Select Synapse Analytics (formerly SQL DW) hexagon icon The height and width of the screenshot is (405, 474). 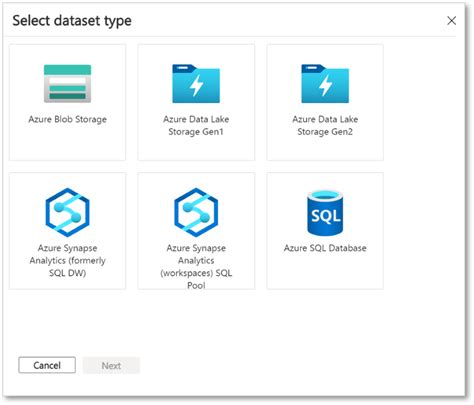click(x=67, y=212)
